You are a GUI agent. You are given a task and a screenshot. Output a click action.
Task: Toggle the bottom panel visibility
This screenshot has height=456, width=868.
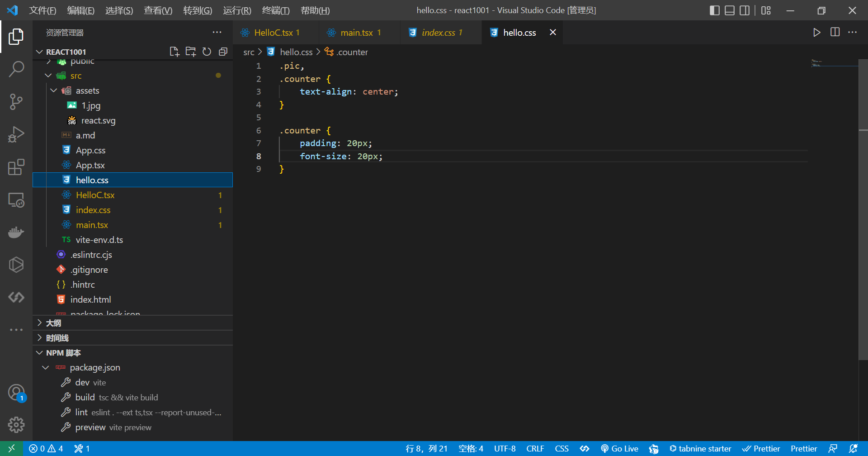coord(729,10)
